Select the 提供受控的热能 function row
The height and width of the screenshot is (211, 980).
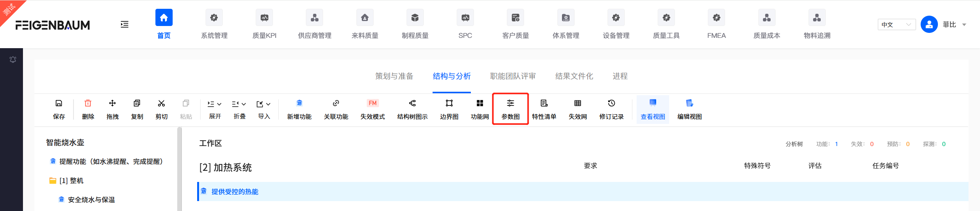583,192
